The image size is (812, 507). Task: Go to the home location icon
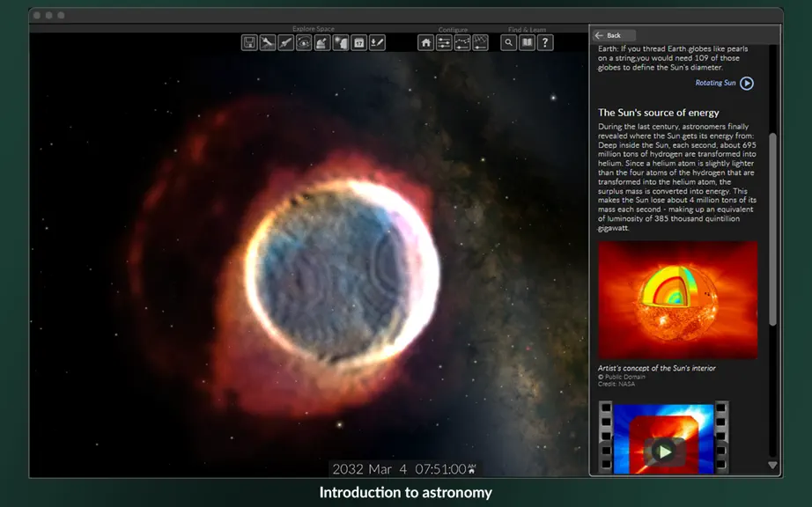coord(425,42)
